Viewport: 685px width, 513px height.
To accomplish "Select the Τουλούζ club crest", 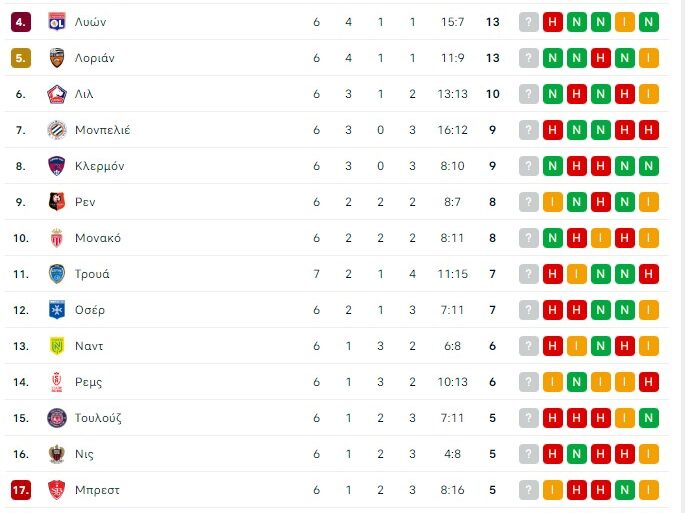I will (x=56, y=418).
